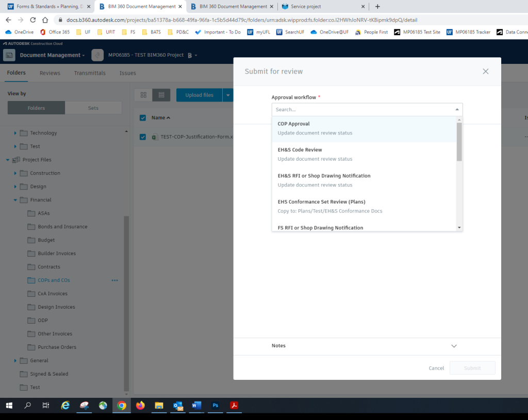Expand the Construction folder arrow
Viewport: 528px width, 420px height.
(x=15, y=173)
